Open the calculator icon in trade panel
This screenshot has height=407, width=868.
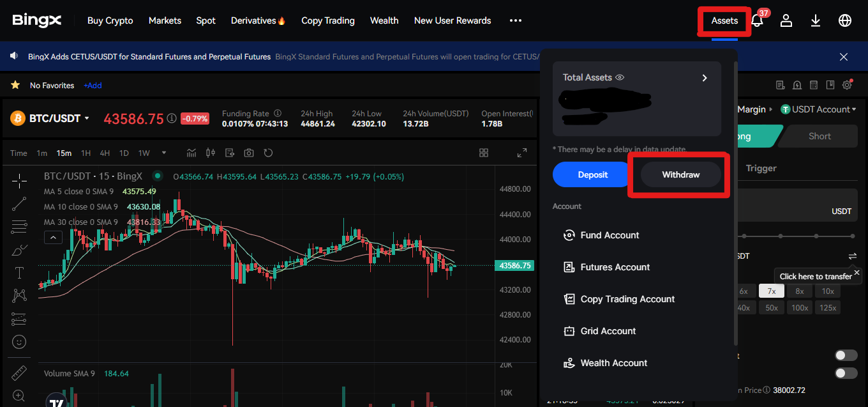814,85
